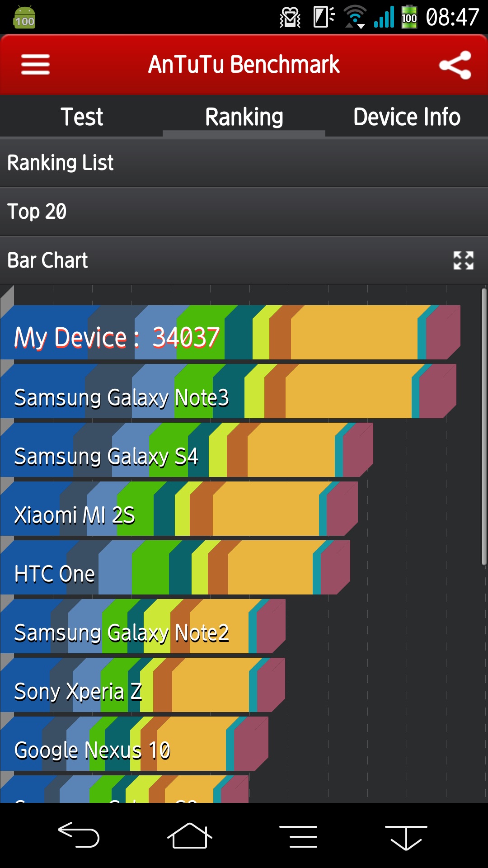Switch to the Device Info tab
The width and height of the screenshot is (488, 868).
(x=407, y=117)
